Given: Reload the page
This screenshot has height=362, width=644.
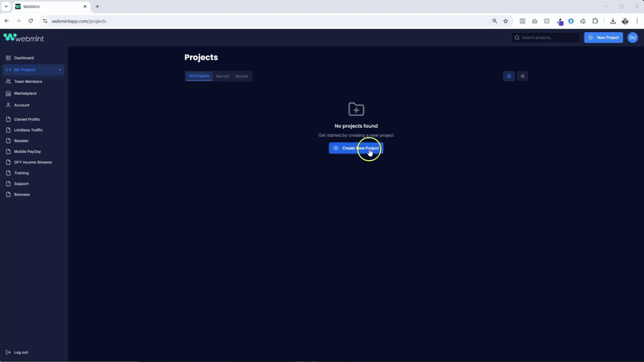Looking at the screenshot, I should point(31,21).
